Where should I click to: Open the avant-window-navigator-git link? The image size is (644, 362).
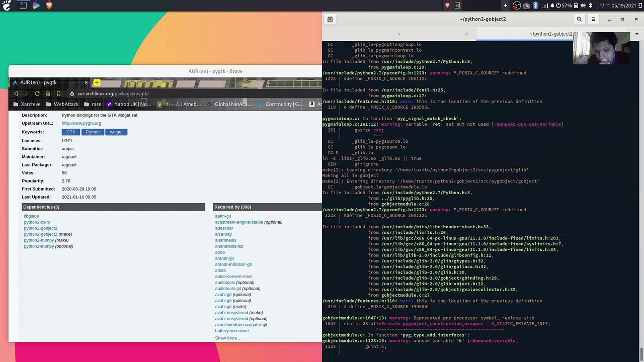(x=241, y=325)
